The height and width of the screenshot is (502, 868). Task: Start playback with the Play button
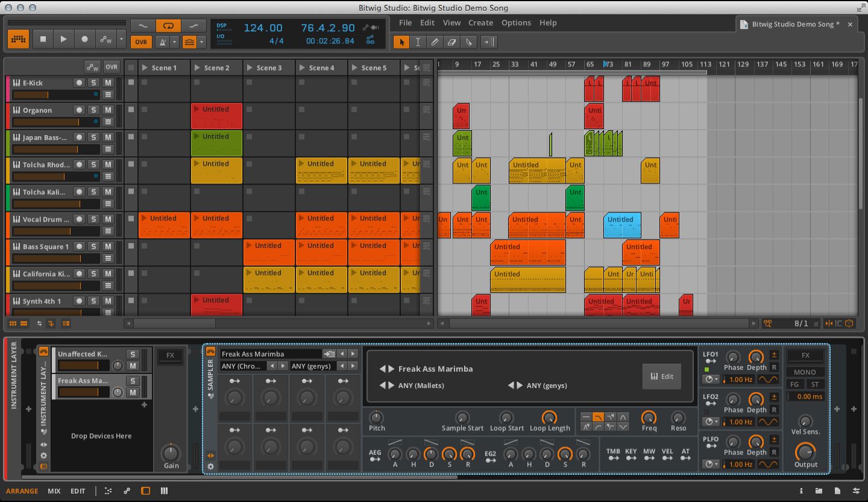(63, 39)
